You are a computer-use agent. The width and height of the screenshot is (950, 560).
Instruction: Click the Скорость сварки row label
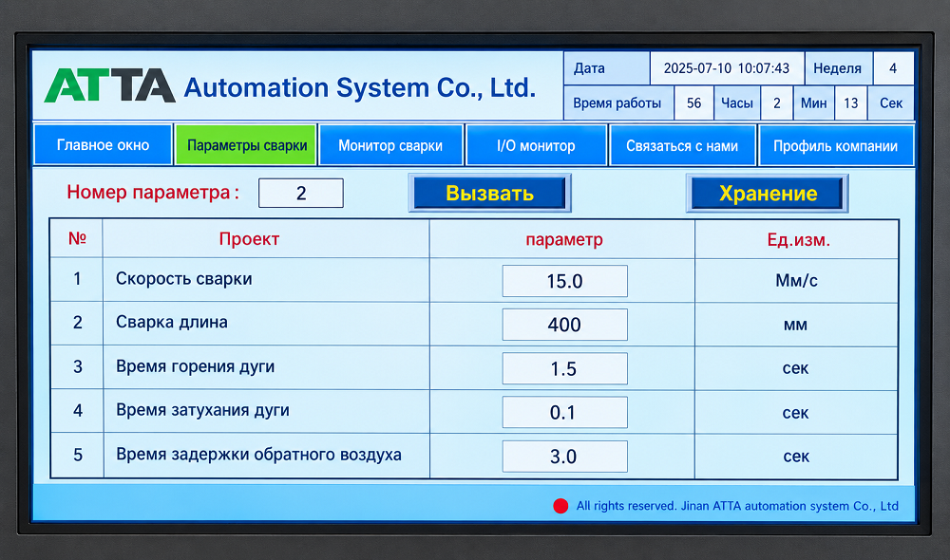tap(183, 279)
